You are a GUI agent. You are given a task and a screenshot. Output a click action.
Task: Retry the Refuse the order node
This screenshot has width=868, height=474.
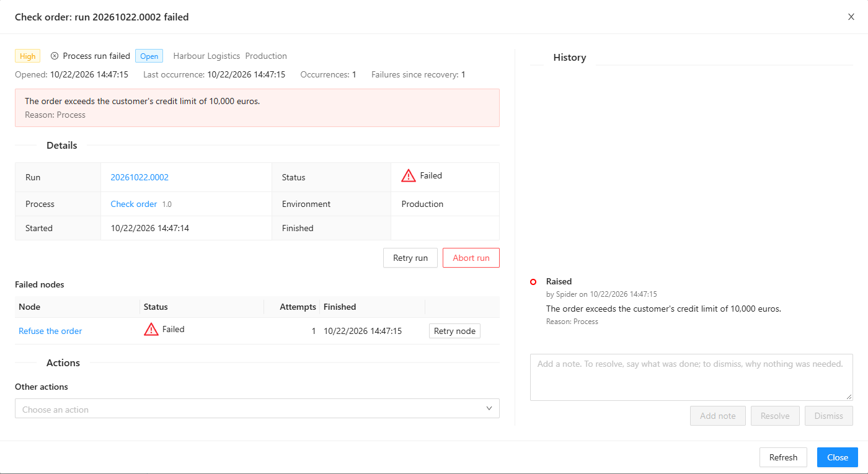point(454,331)
